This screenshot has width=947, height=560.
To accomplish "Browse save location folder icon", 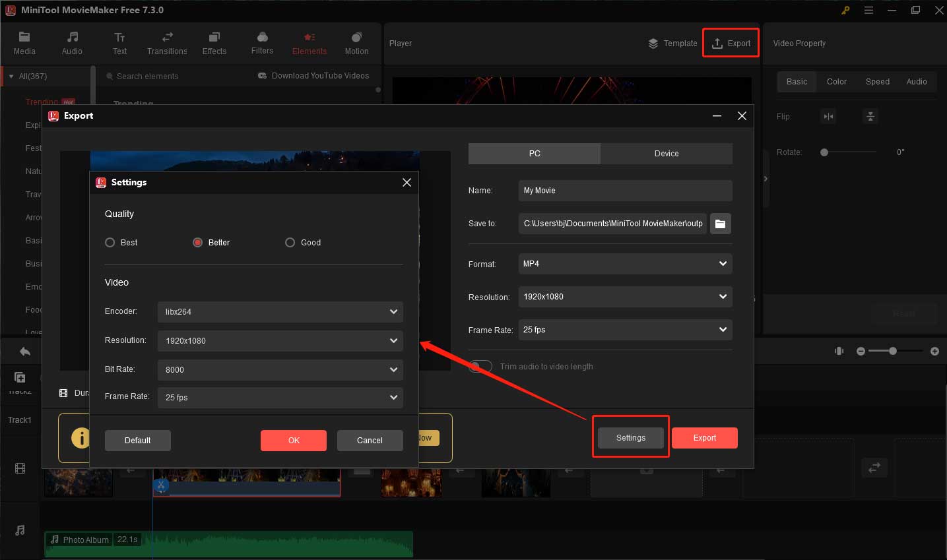I will click(720, 224).
